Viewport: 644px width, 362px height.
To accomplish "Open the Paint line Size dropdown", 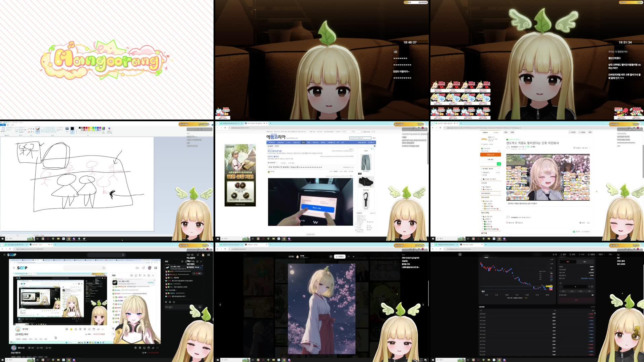I will [x=67, y=130].
